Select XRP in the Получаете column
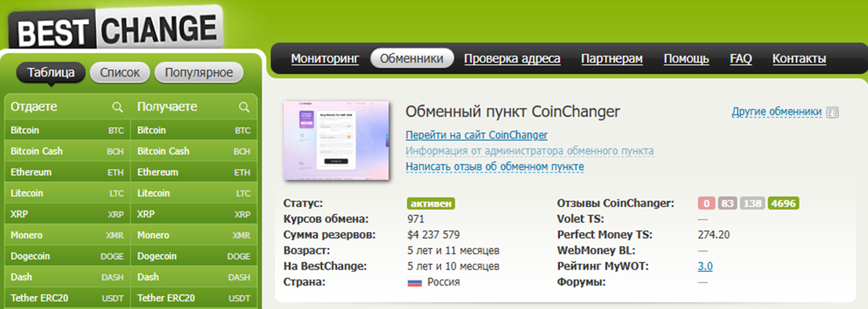Image resolution: width=868 pixels, height=309 pixels. click(194, 214)
